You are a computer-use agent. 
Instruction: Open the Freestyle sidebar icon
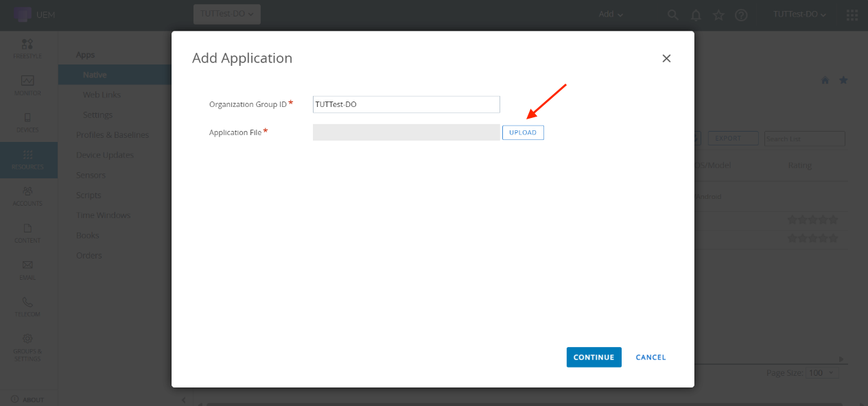tap(27, 49)
